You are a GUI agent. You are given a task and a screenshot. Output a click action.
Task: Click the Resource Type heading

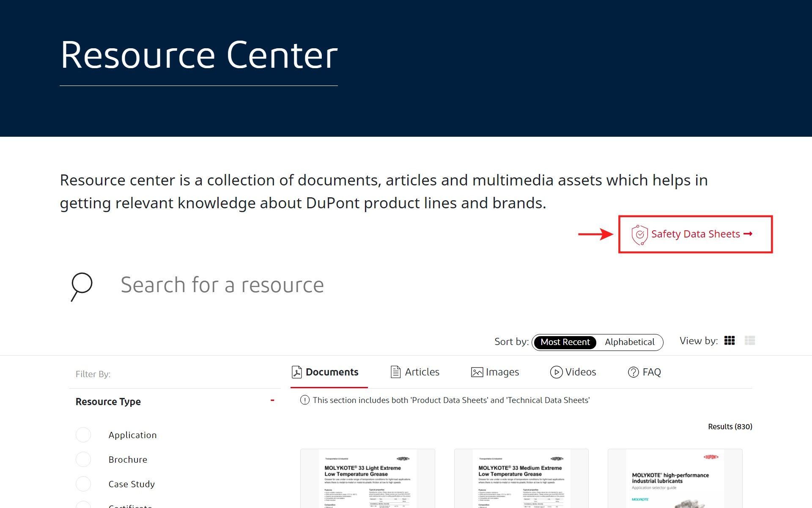(x=108, y=402)
